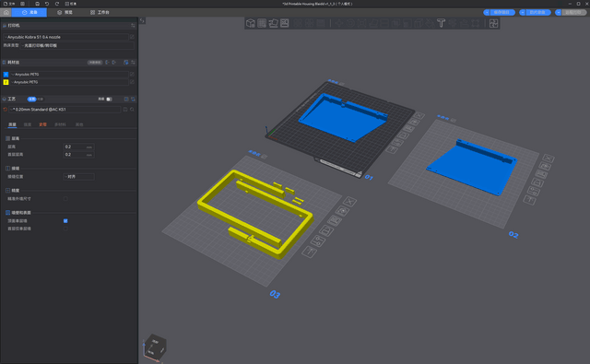Viewport: 590px width, 364px height.
Task: Select the Objects option of the process toggle
Action: coord(41,100)
